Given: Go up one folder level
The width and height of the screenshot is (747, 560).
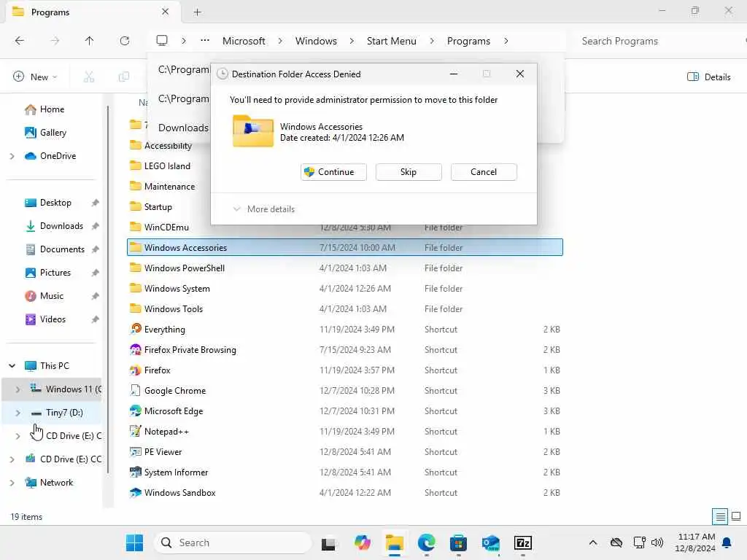Looking at the screenshot, I should tap(89, 41).
